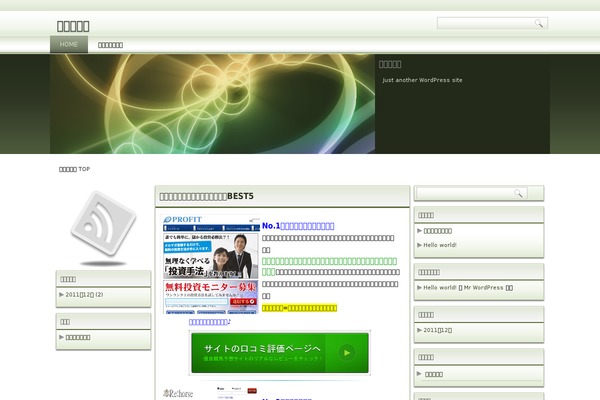Viewport: 600px width, 400px height.
Task: Click the large gray RSS feed icon
Action: point(103,224)
